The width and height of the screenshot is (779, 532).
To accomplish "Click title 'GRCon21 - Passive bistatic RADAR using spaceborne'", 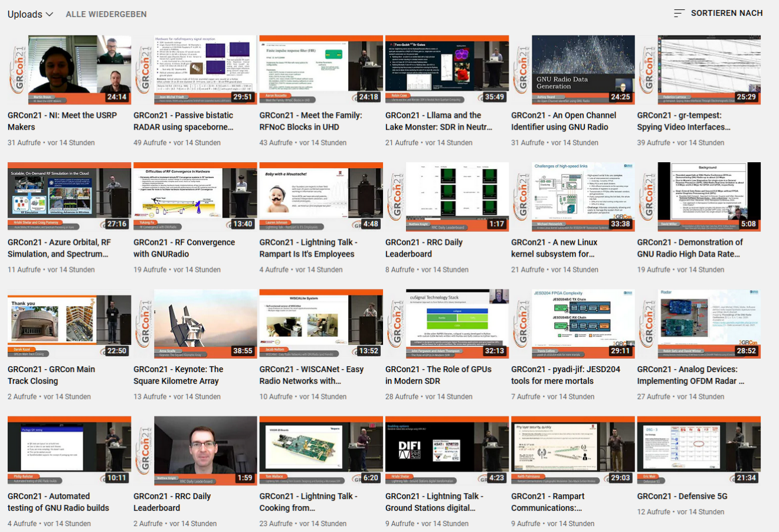I will 184,121.
